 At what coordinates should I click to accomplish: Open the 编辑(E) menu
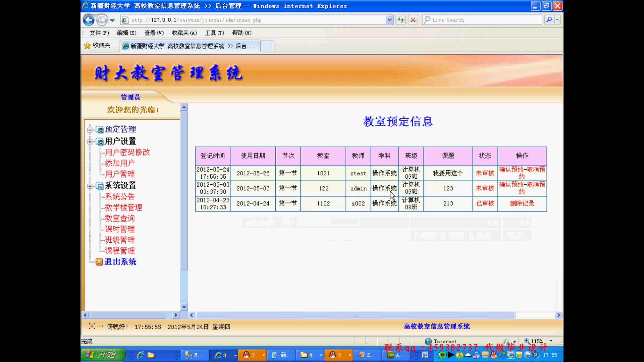pyautogui.click(x=126, y=33)
